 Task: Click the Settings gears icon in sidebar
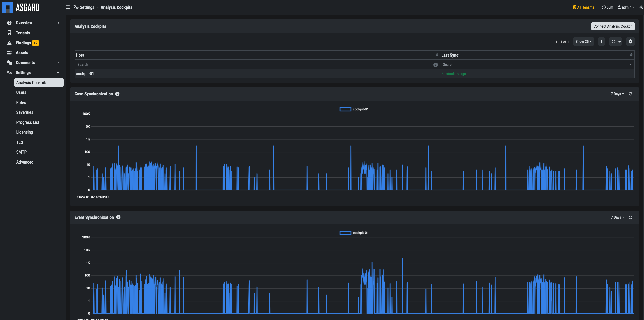tap(9, 73)
